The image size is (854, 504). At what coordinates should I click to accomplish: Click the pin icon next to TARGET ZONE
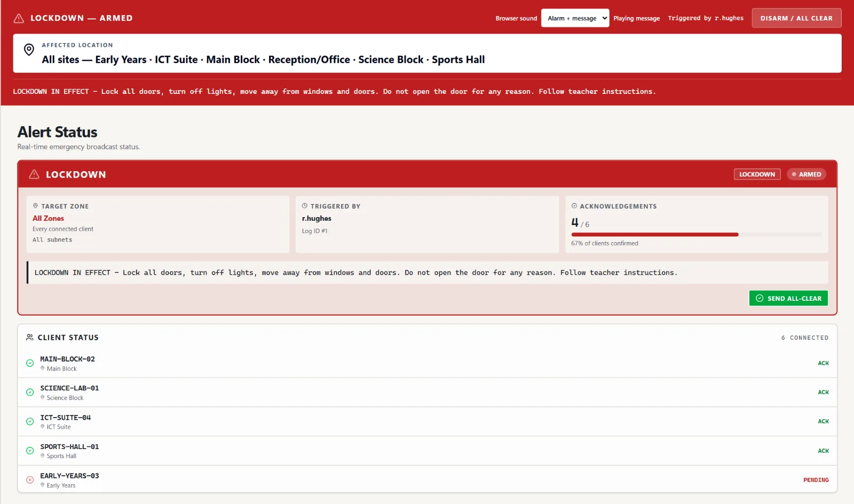pyautogui.click(x=35, y=206)
